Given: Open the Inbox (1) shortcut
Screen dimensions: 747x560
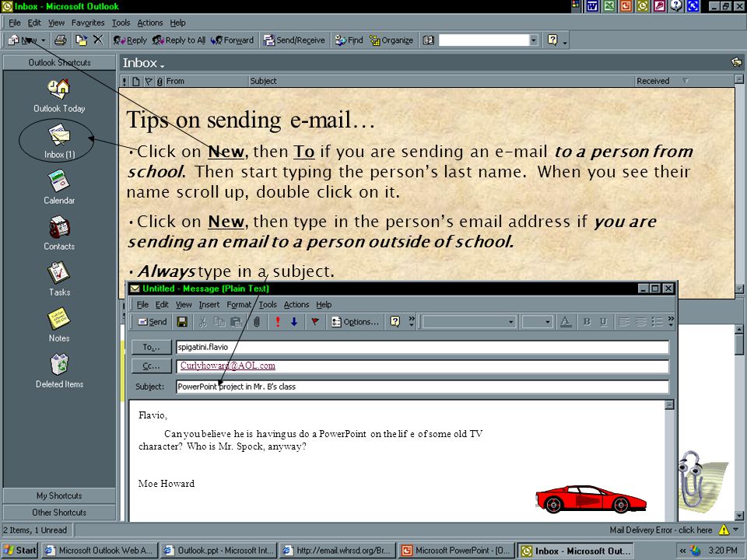Looking at the screenshot, I should click(59, 142).
